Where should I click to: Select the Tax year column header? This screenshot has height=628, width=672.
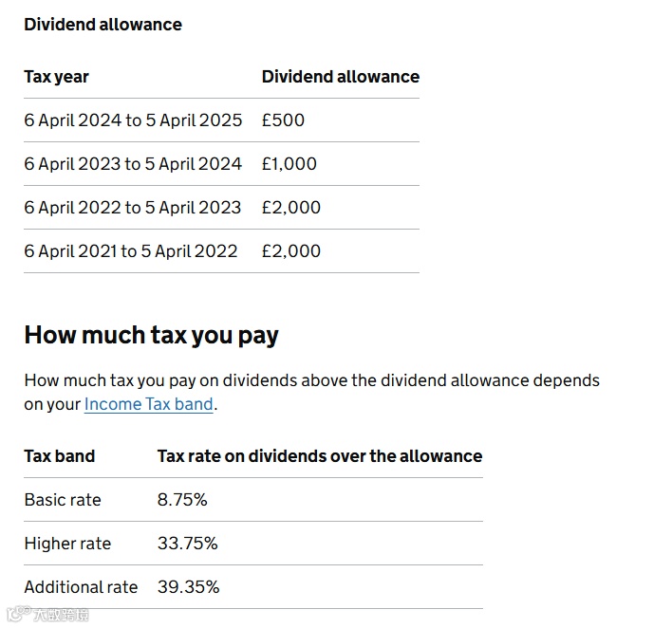coord(56,77)
